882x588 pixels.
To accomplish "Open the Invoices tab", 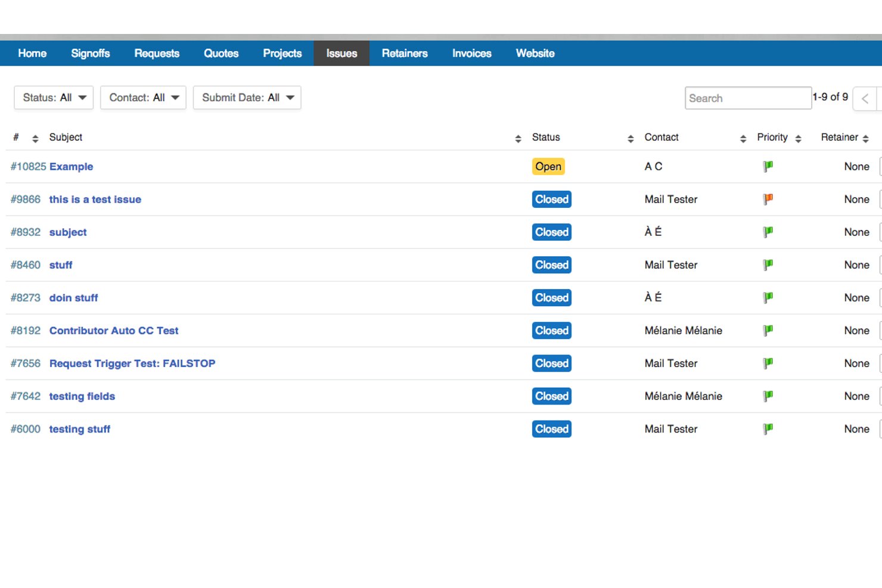I will [x=472, y=53].
